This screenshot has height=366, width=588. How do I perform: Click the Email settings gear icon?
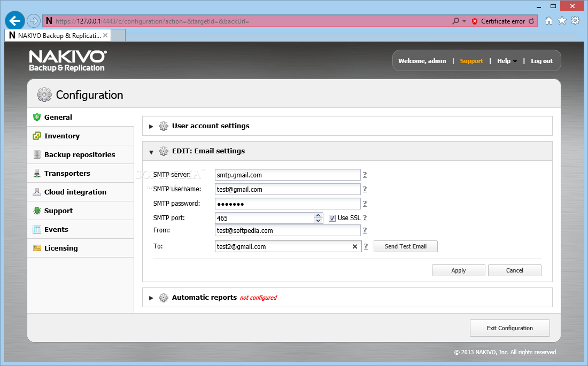pos(164,151)
